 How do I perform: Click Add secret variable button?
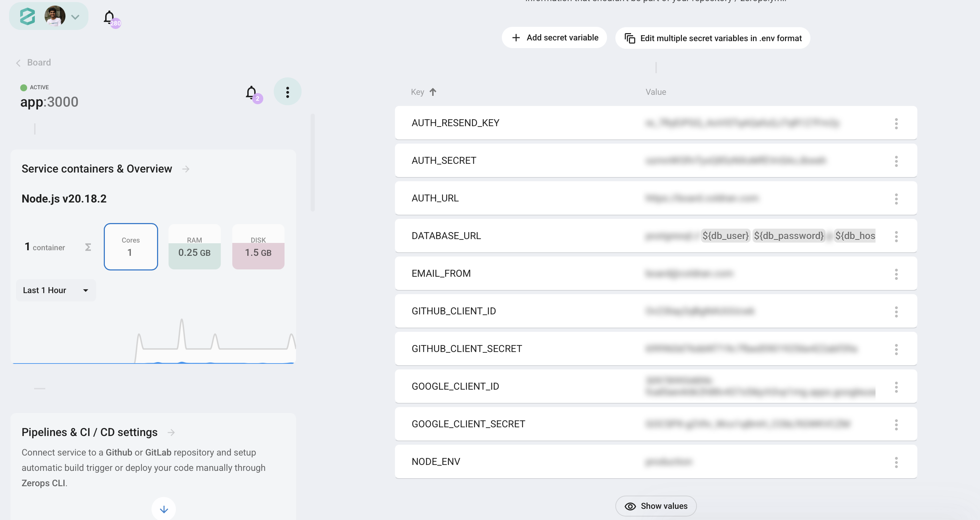tap(554, 38)
